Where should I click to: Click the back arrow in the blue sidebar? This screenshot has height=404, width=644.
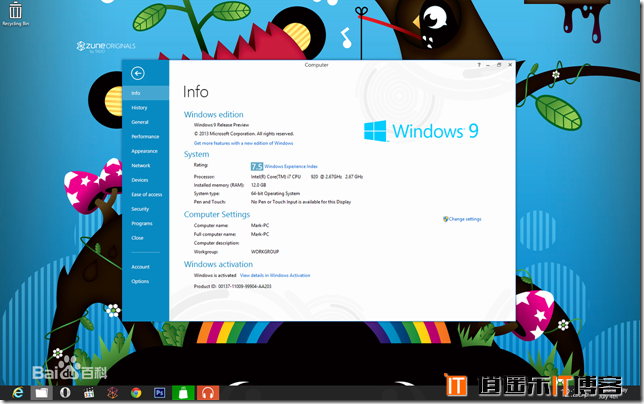tap(138, 73)
